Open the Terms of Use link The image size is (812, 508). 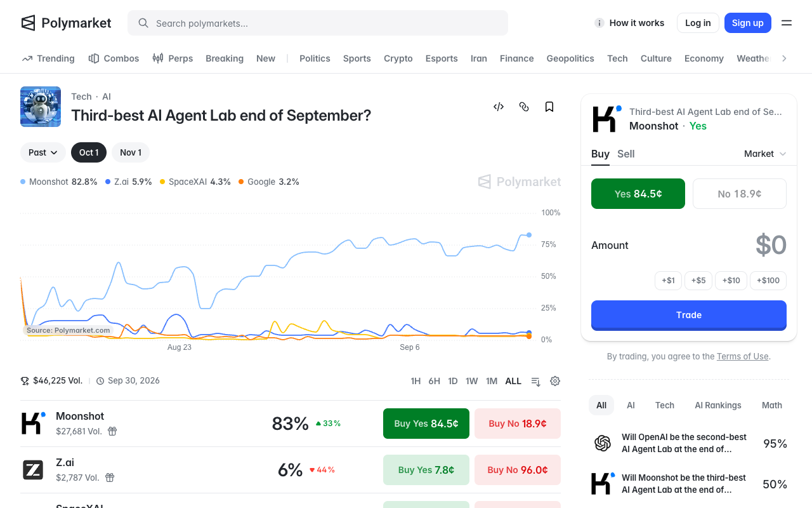[x=743, y=356]
